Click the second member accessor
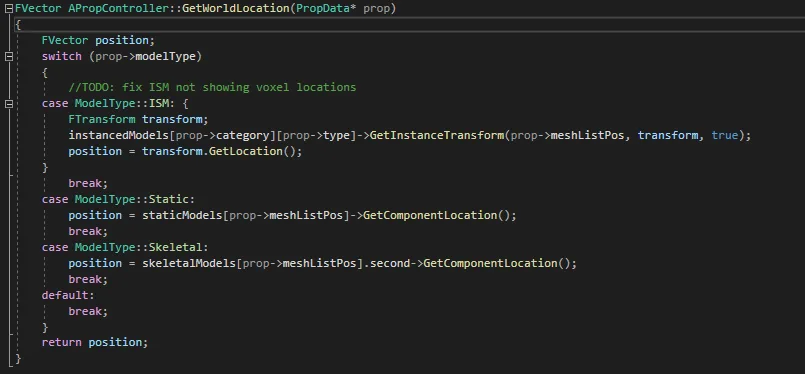Viewport: 805px width, 374px height. point(390,264)
